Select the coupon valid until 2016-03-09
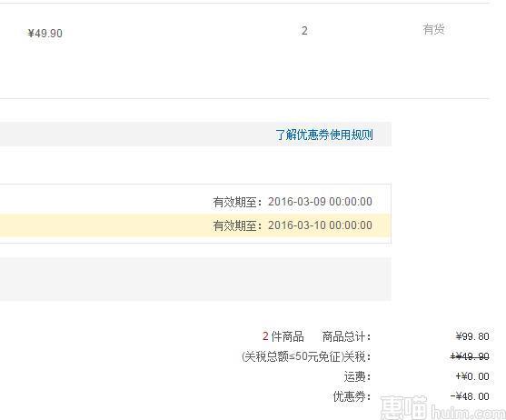The image size is (506, 420). [195, 202]
